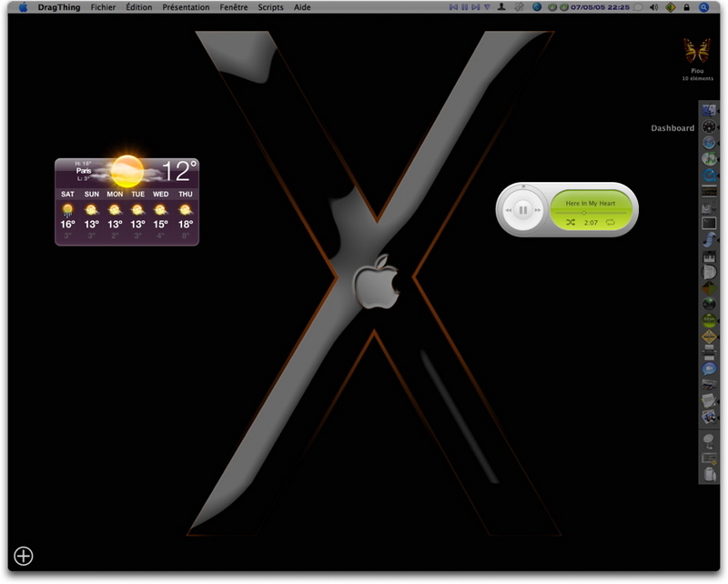Open the Présentation menu
The width and height of the screenshot is (728, 584).
(x=186, y=7)
